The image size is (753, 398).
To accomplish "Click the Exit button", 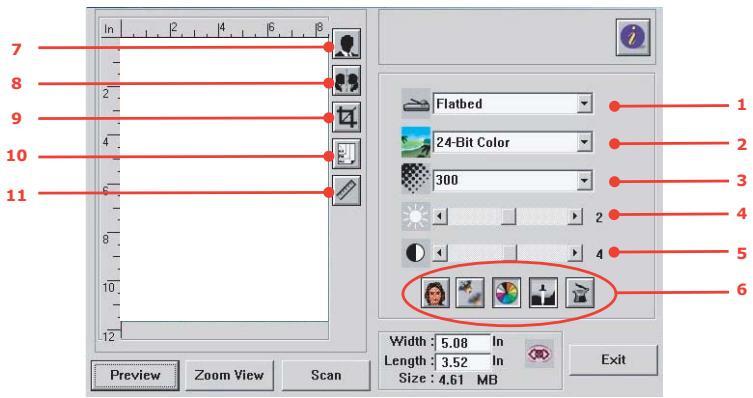I will pos(613,360).
